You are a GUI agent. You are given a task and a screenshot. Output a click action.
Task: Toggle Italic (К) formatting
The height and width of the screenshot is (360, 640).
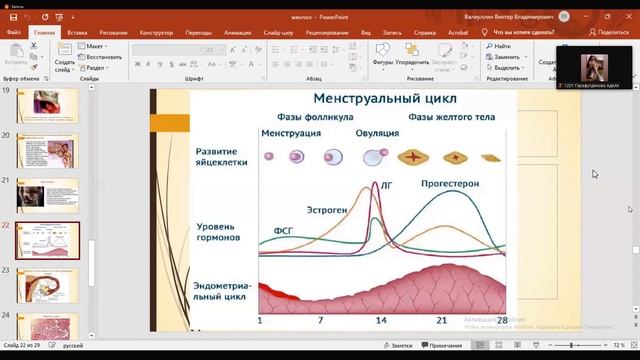(x=149, y=64)
